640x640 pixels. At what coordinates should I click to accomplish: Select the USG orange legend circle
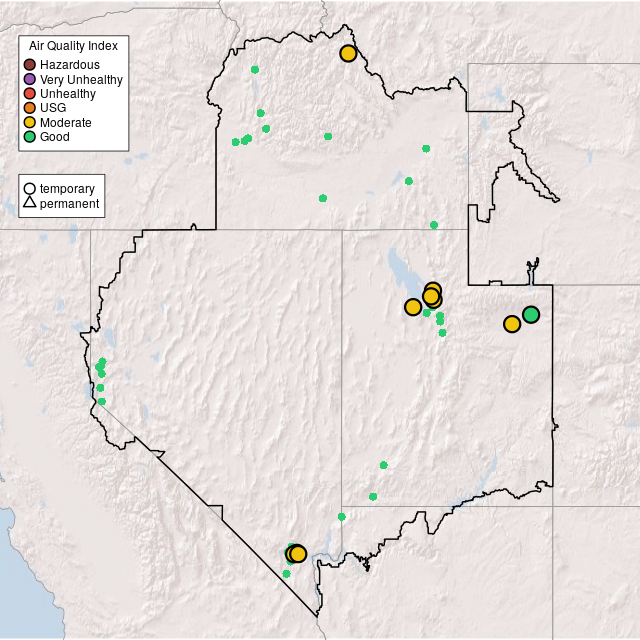point(30,108)
